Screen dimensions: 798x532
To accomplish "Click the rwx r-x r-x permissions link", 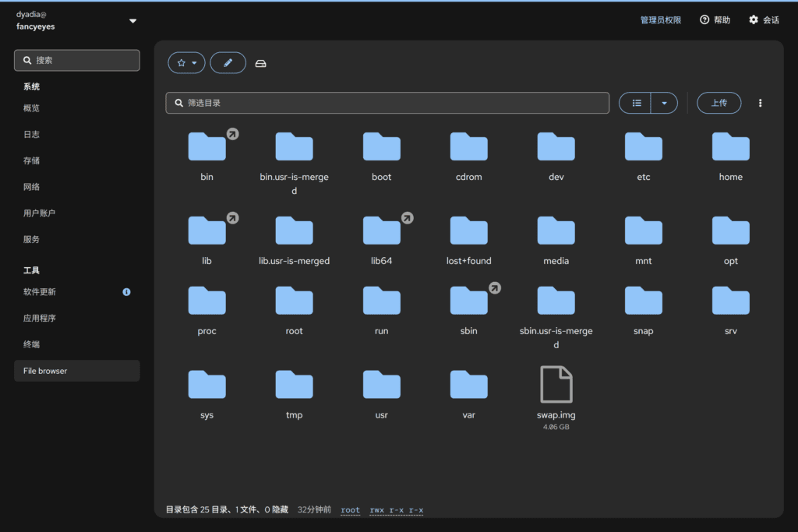I will pyautogui.click(x=397, y=510).
